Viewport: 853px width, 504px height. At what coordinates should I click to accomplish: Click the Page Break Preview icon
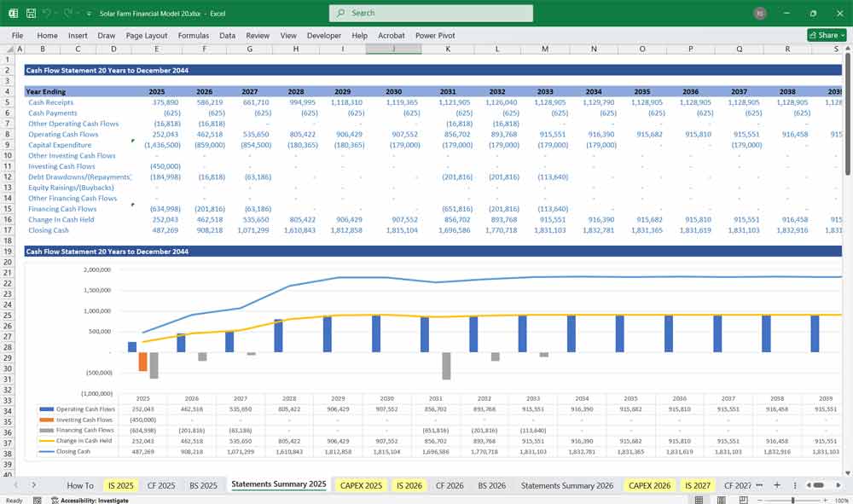[744, 498]
